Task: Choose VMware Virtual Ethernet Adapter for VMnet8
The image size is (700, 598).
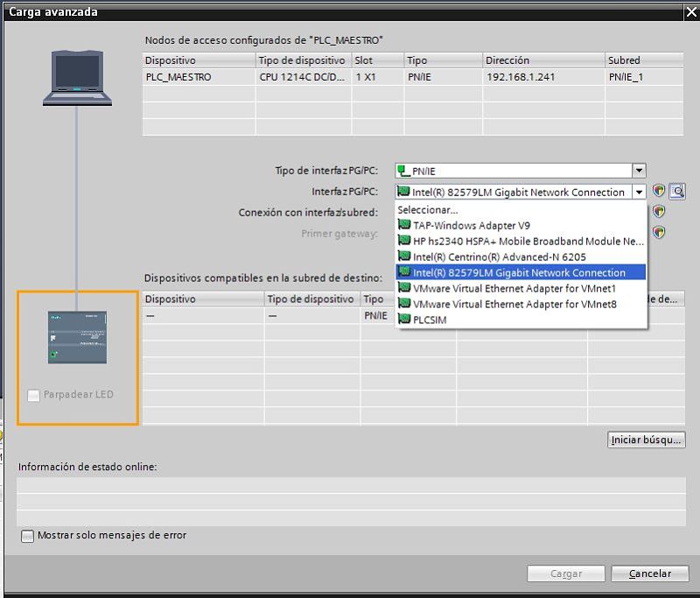Action: 514,304
